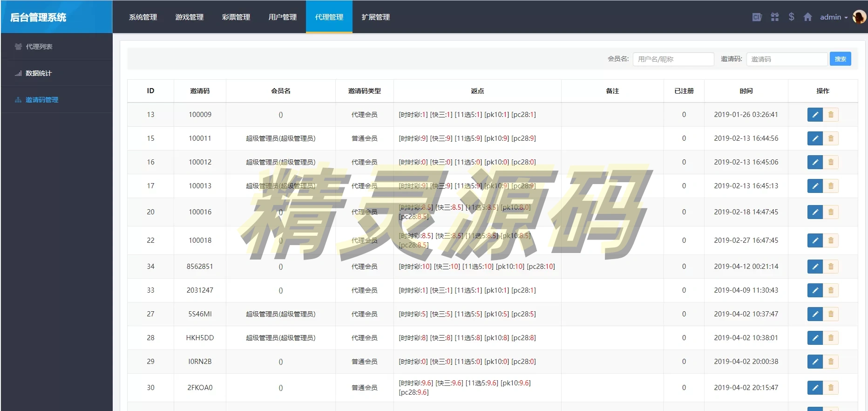
Task: Go to 数据统计 in the sidebar
Action: 57,73
